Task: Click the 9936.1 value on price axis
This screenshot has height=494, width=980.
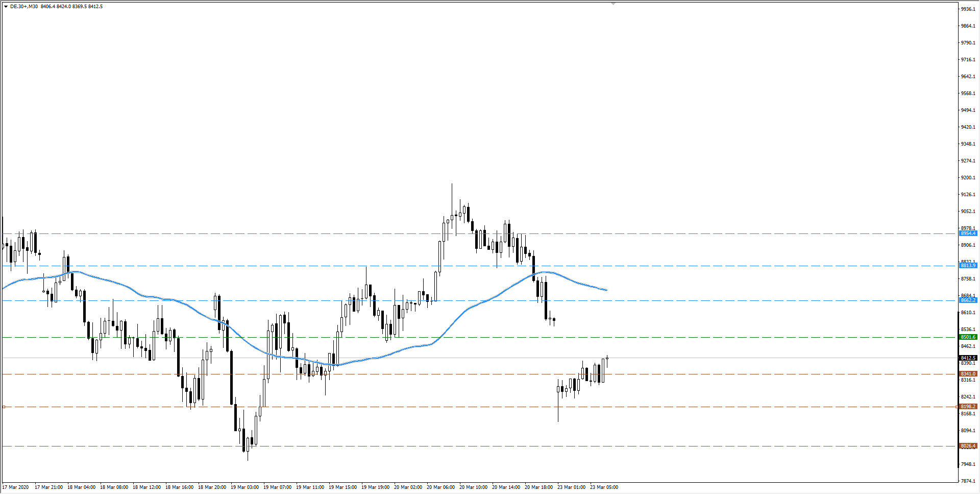Action: coord(968,9)
